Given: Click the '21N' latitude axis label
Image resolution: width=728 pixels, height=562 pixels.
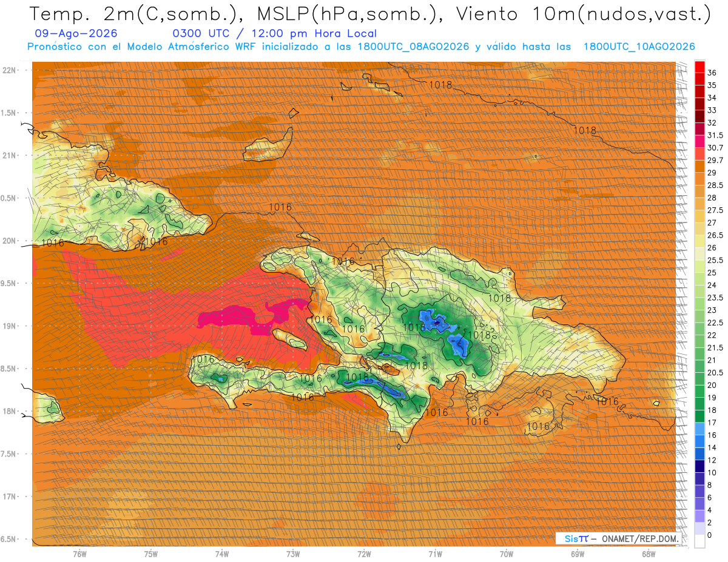Looking at the screenshot, I should 9,155.
